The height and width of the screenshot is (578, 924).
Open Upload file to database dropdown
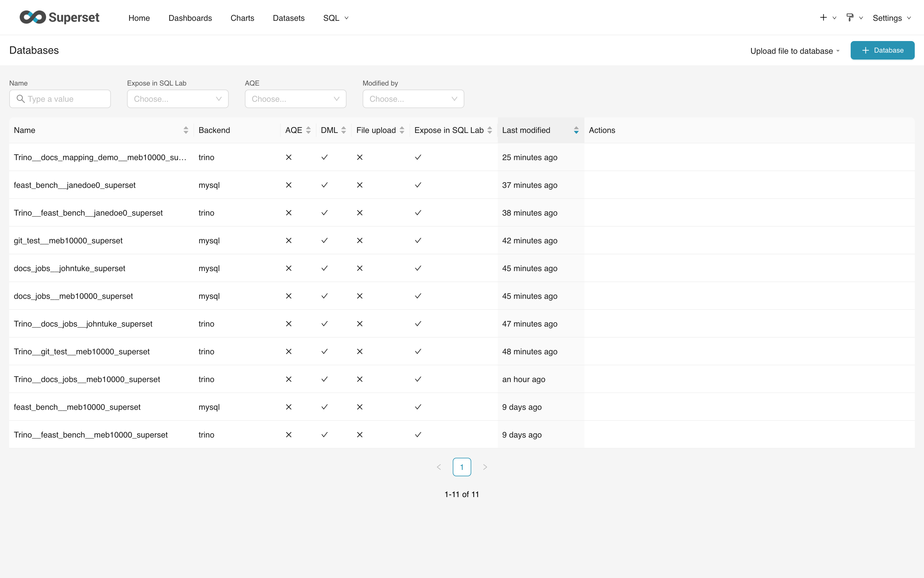click(795, 51)
